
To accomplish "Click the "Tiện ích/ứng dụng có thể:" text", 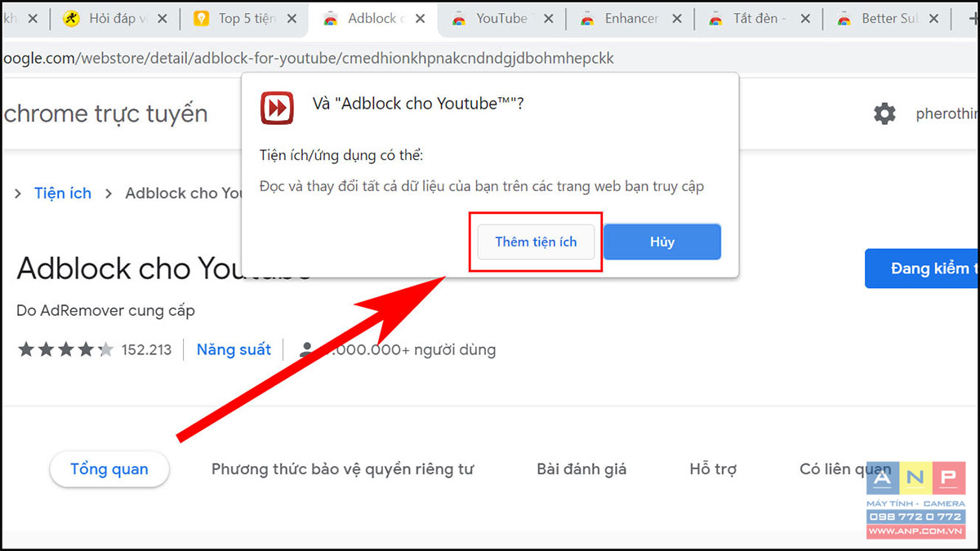I will point(341,155).
